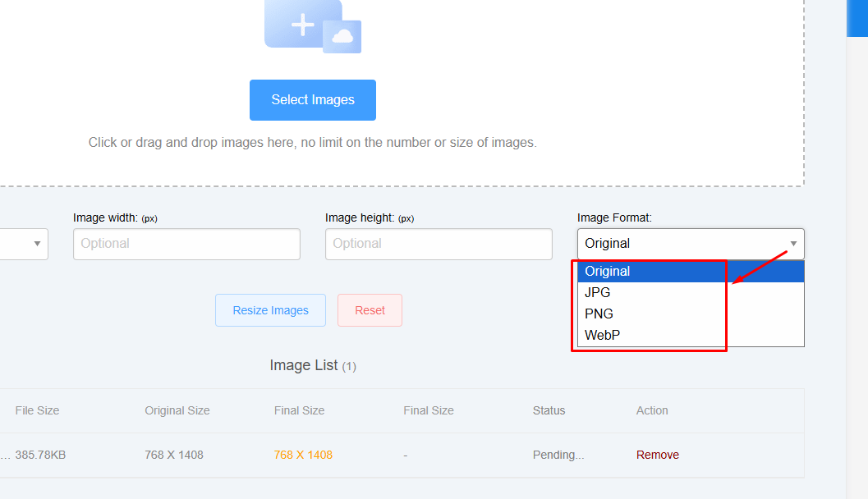Focus the Image height input field
The width and height of the screenshot is (868, 499).
point(439,244)
